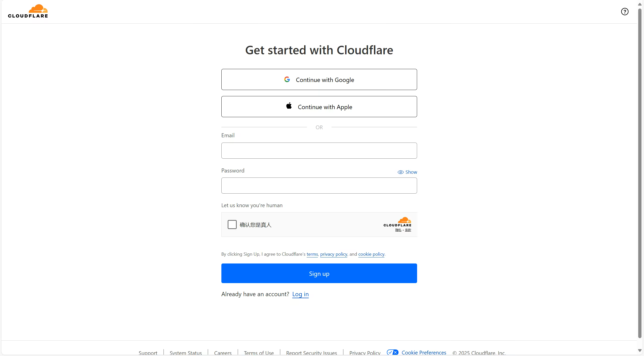The image size is (644, 356).
Task: Open Report Security Issues footer link
Action: pos(311,353)
